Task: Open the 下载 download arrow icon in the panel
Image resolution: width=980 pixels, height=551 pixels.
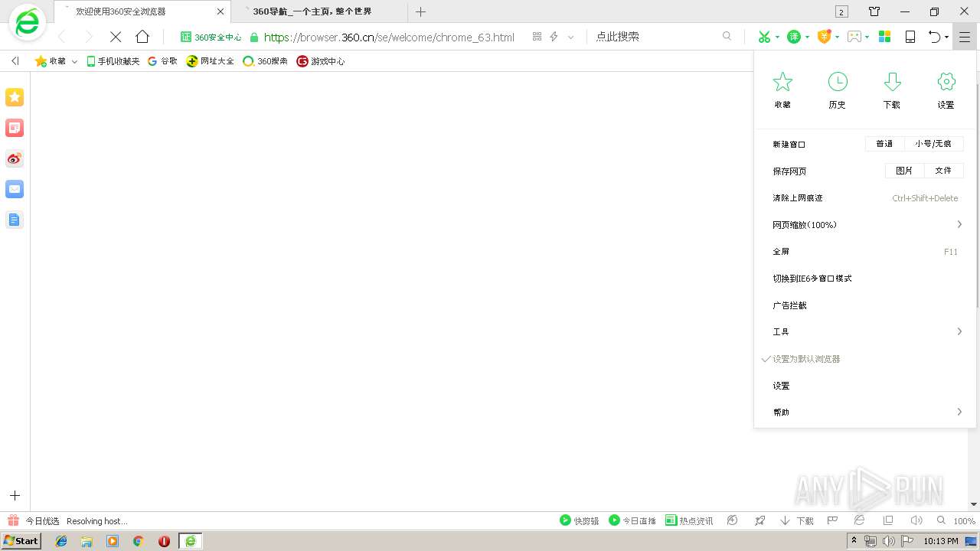Action: pos(892,82)
